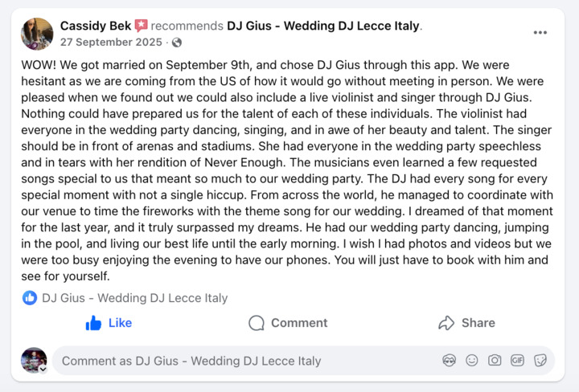This screenshot has height=392, width=579.
Task: Open the sticker picker in comment box
Action: click(540, 361)
